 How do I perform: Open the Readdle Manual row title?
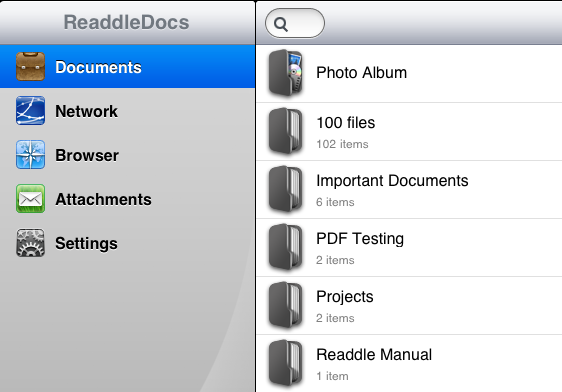(x=374, y=355)
